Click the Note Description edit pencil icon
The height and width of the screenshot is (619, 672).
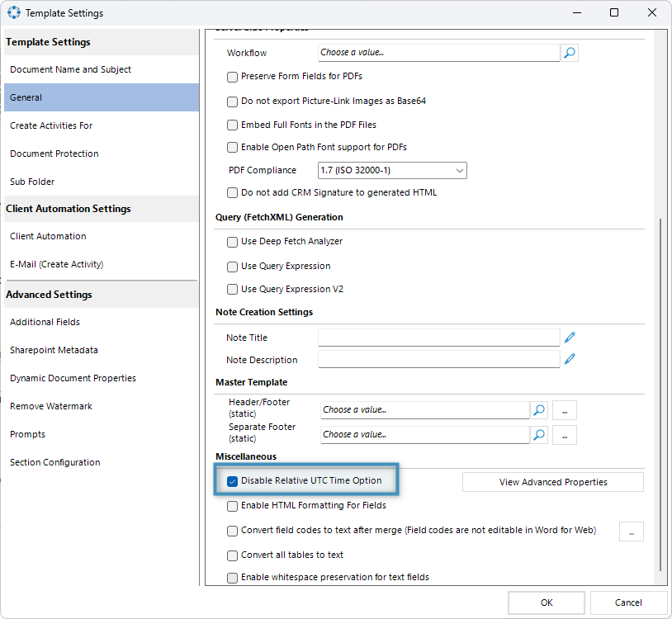click(570, 359)
